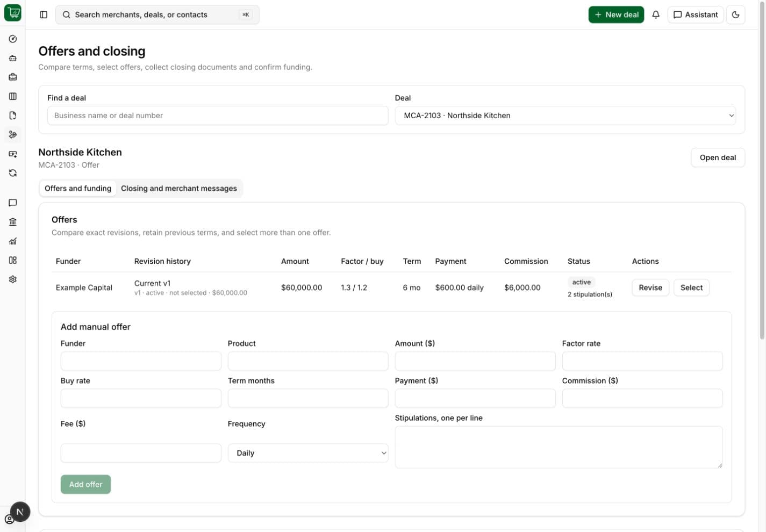Open the Assistant panel
Screen dimensions: 766x532
click(696, 15)
